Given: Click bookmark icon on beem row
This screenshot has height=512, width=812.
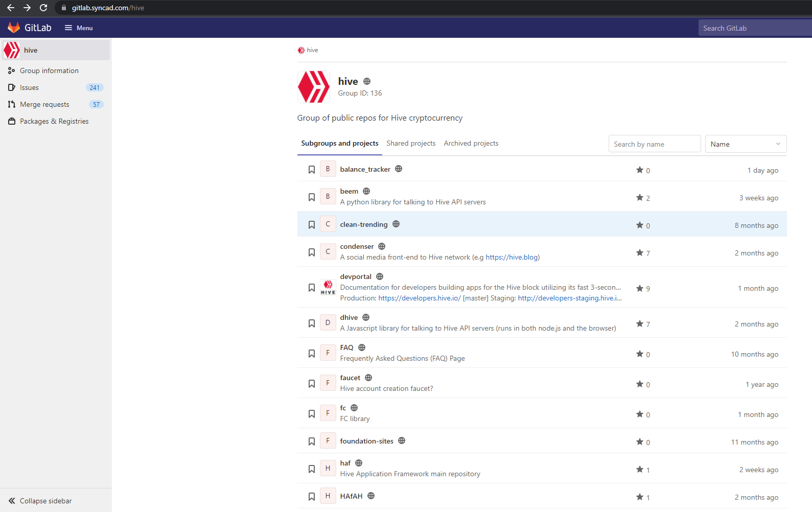Looking at the screenshot, I should pos(312,197).
